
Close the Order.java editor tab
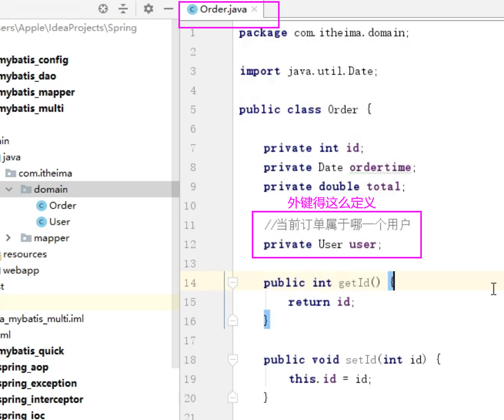coord(254,9)
